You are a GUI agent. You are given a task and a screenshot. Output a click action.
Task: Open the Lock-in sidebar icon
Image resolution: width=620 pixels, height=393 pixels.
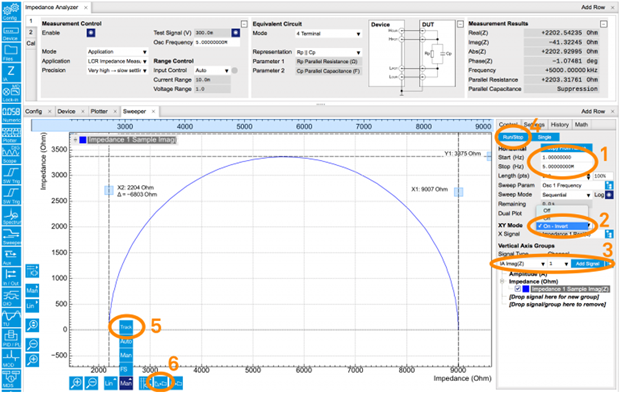(x=11, y=93)
